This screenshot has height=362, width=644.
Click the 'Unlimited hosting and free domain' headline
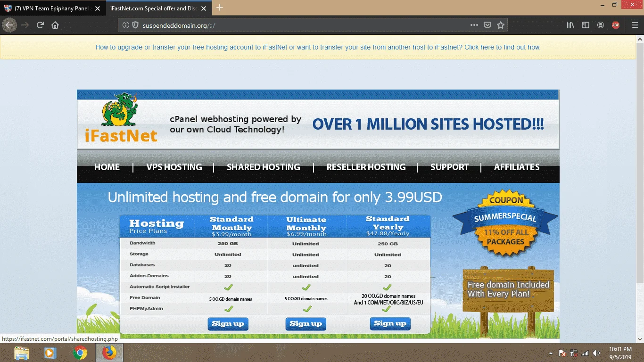275,197
